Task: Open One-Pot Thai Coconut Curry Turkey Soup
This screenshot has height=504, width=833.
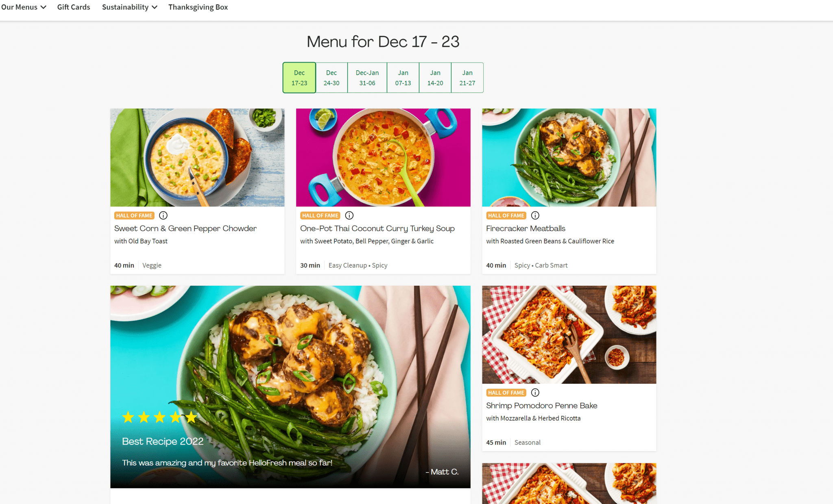Action: click(377, 228)
